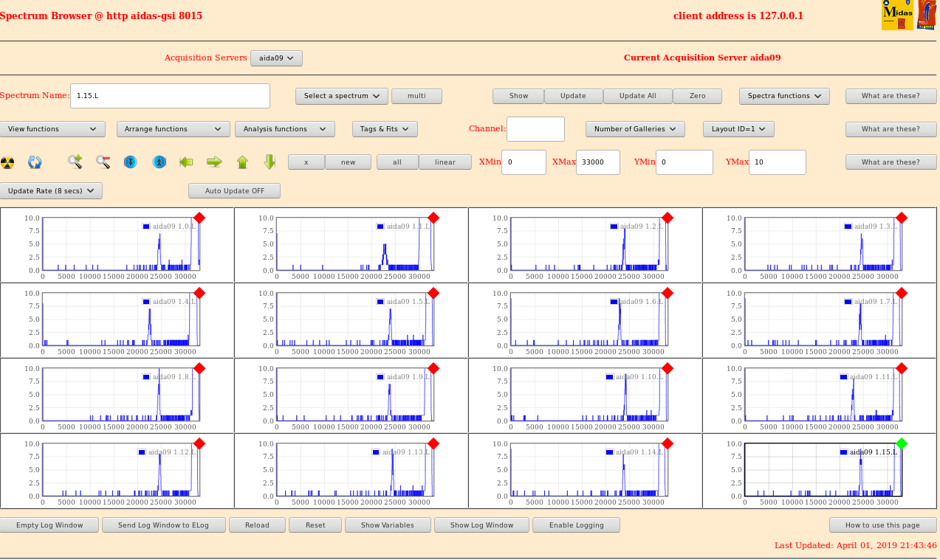Toggle the Auto Update OFF button

(x=234, y=191)
